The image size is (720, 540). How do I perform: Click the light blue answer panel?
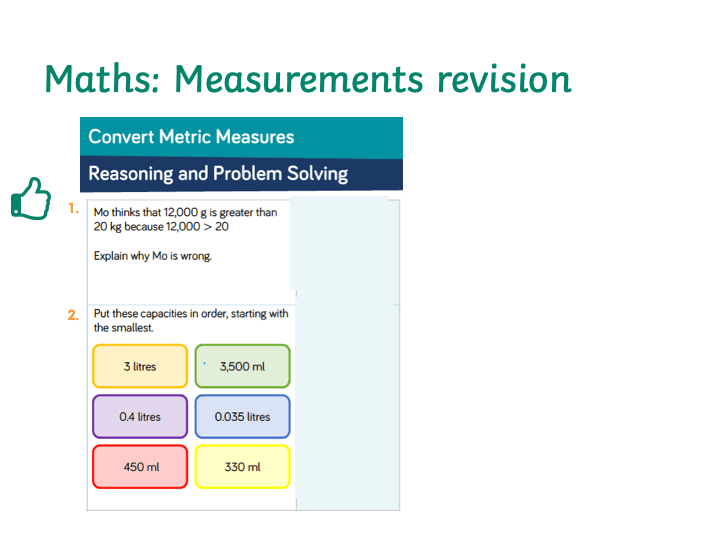point(345,354)
